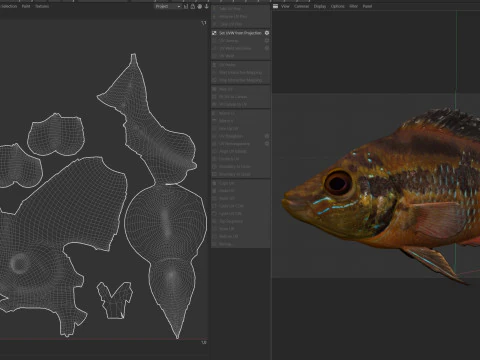480x360 pixels.
Task: Click the Mirror V icon
Action: point(214,121)
